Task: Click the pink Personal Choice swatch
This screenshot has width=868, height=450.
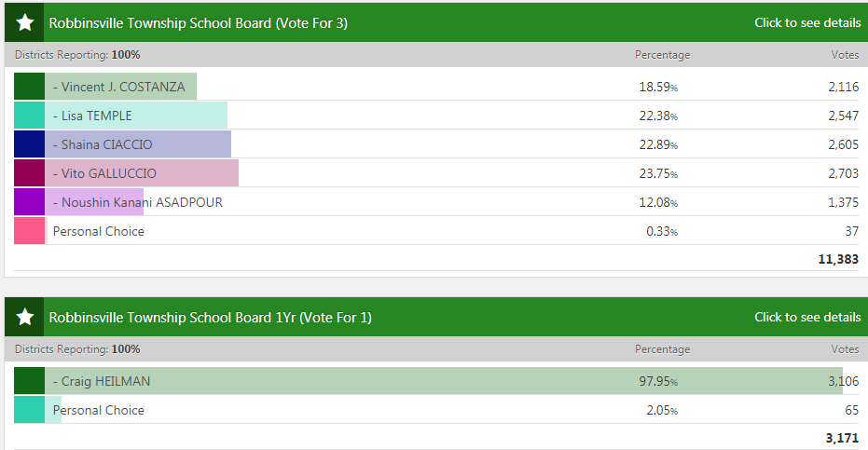Action: (30, 231)
